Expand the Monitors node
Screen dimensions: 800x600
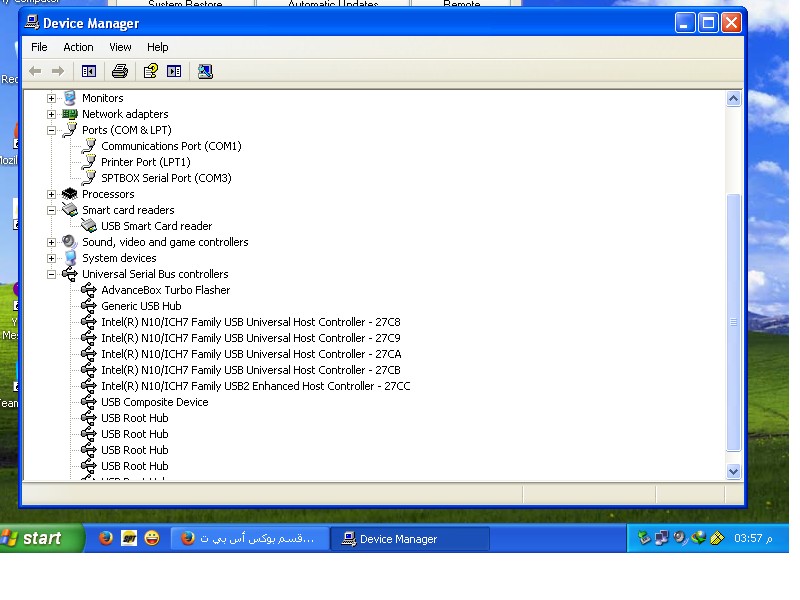[x=52, y=98]
